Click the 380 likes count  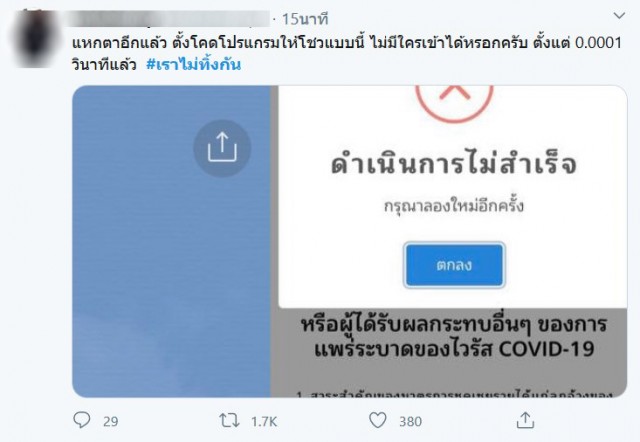click(410, 421)
